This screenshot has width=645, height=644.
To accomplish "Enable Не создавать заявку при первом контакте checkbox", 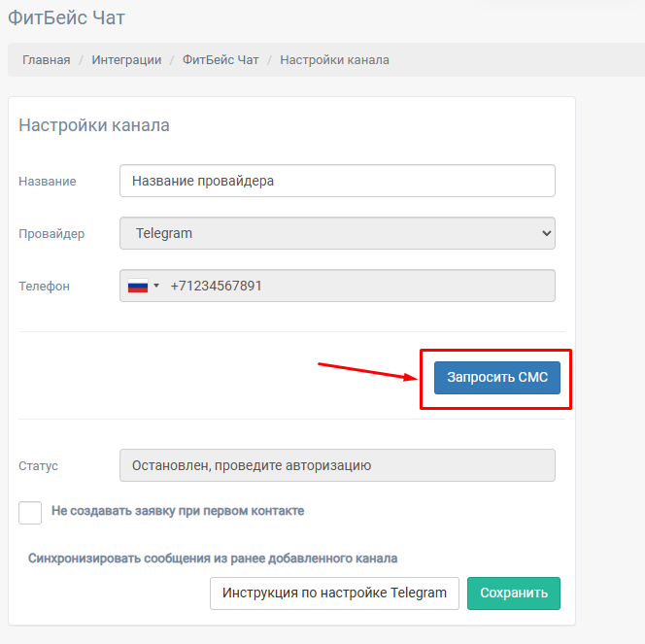I will pyautogui.click(x=30, y=513).
